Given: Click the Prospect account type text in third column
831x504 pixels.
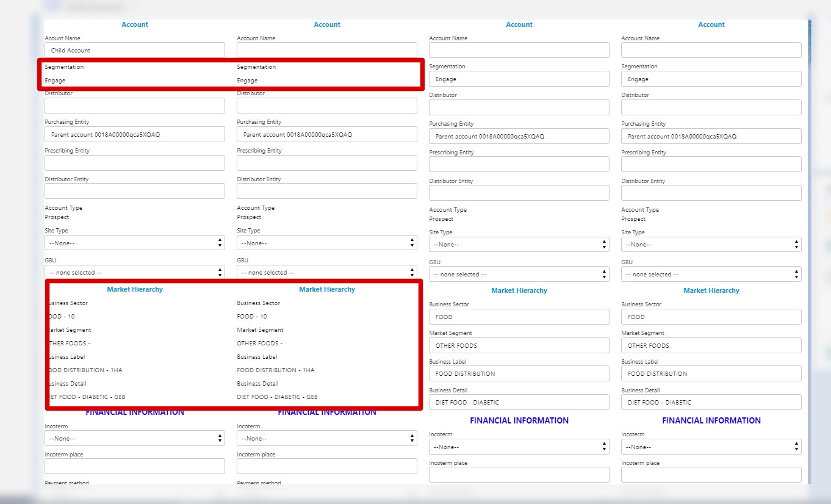Looking at the screenshot, I should tap(441, 219).
